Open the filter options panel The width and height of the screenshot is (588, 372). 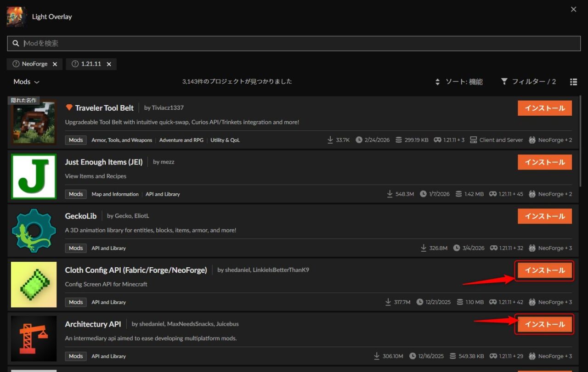click(x=528, y=82)
